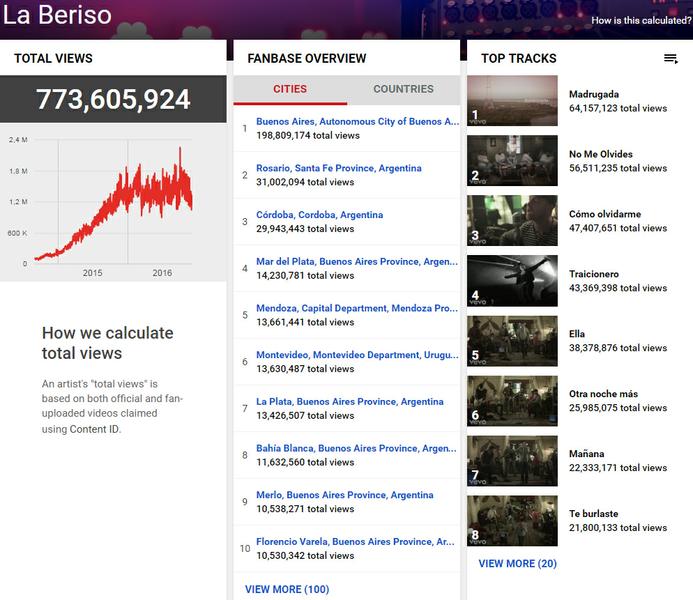The height and width of the screenshot is (600, 693).
Task: Select the Cómo olvidarme track thumbnail
Action: (512, 221)
